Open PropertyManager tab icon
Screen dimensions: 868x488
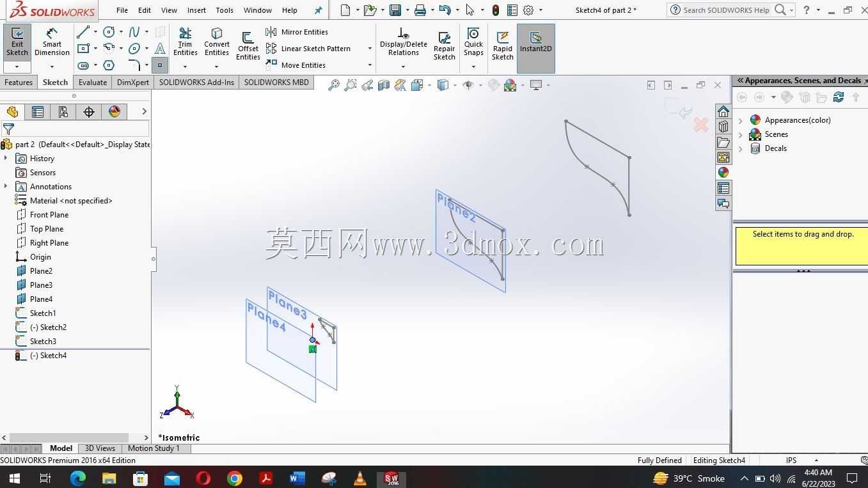click(38, 112)
